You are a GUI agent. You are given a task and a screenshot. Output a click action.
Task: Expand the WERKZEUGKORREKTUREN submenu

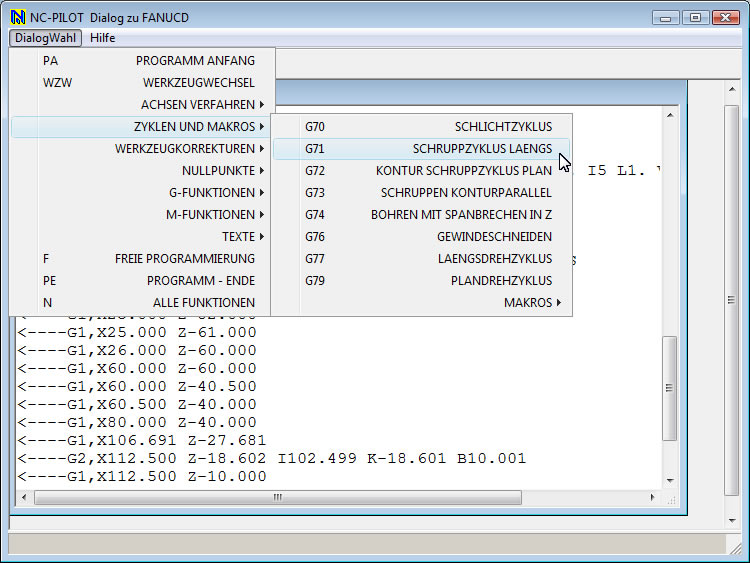[x=190, y=149]
